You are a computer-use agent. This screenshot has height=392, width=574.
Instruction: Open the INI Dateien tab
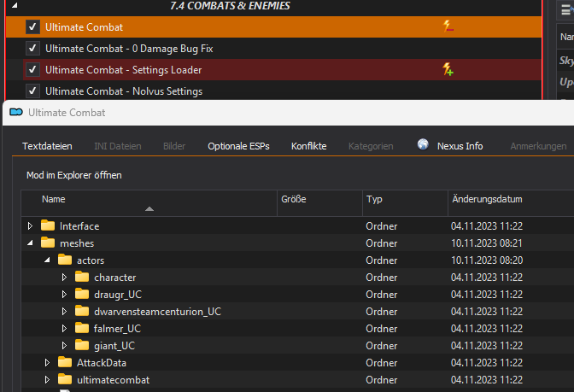118,146
